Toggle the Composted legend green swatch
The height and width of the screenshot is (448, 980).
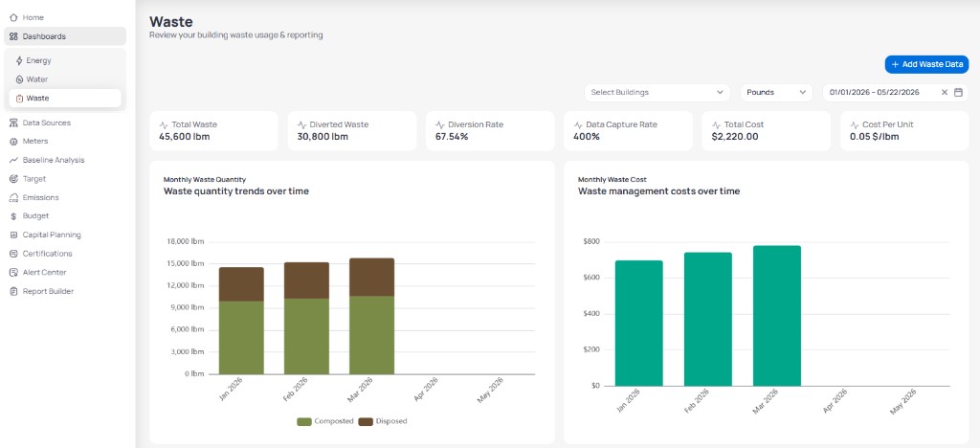303,421
